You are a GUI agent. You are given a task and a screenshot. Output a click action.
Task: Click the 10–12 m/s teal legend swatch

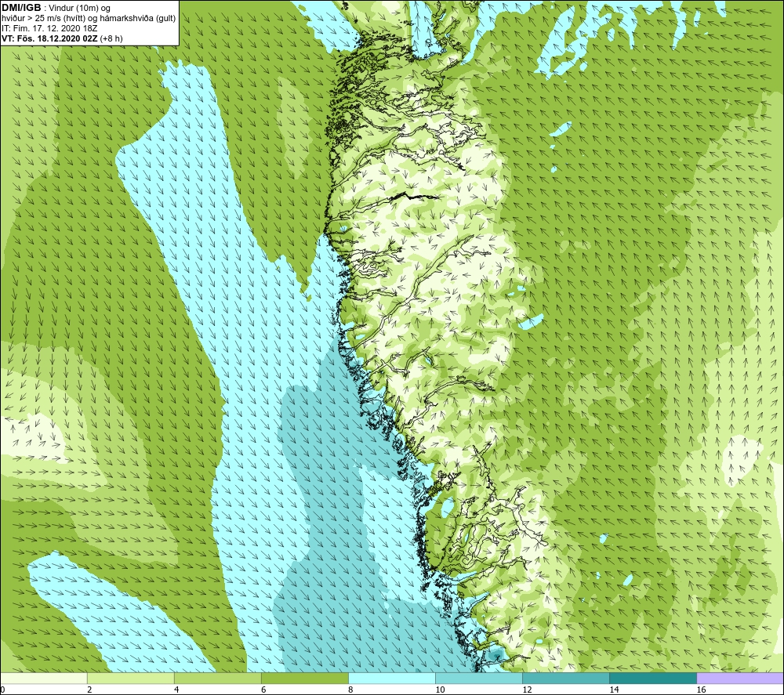click(479, 678)
